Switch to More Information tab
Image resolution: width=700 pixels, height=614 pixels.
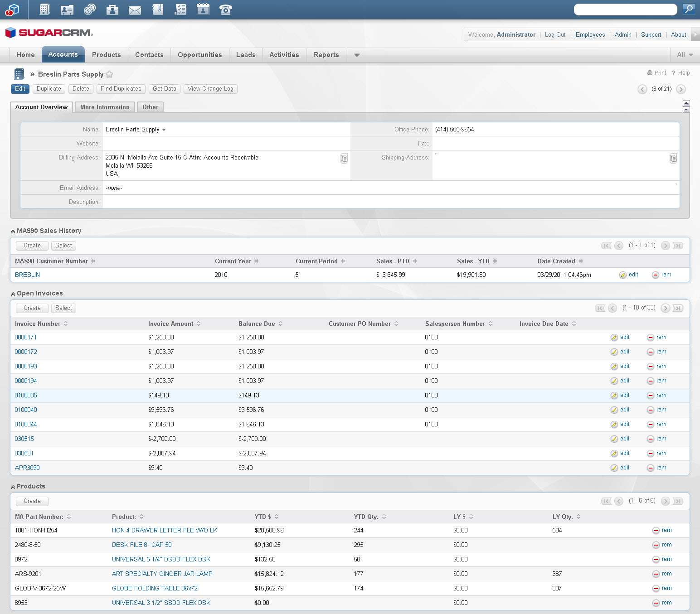(x=105, y=107)
